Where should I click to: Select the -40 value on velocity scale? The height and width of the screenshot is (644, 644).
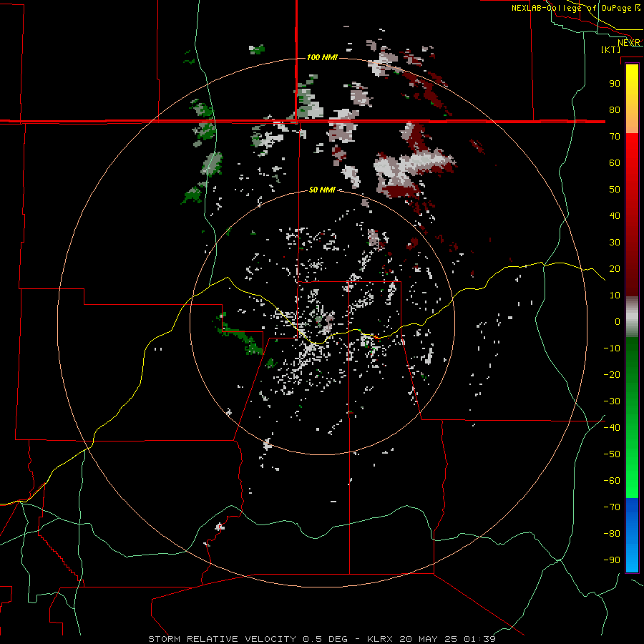612,428
